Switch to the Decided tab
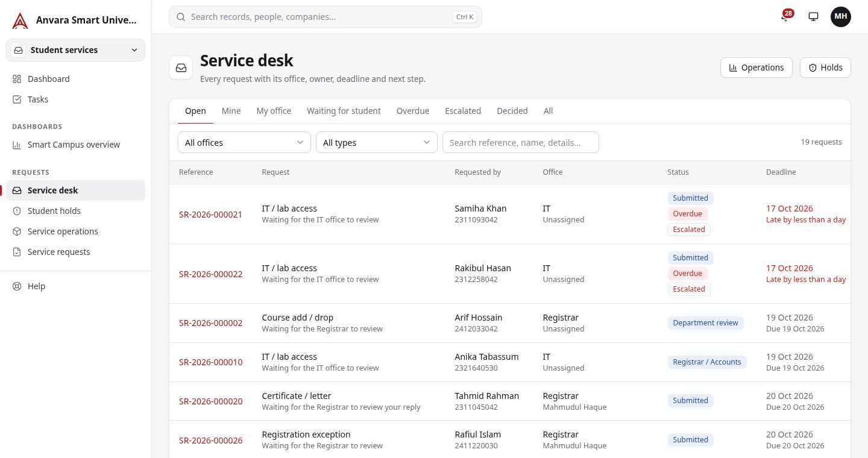868x458 pixels. (x=512, y=111)
